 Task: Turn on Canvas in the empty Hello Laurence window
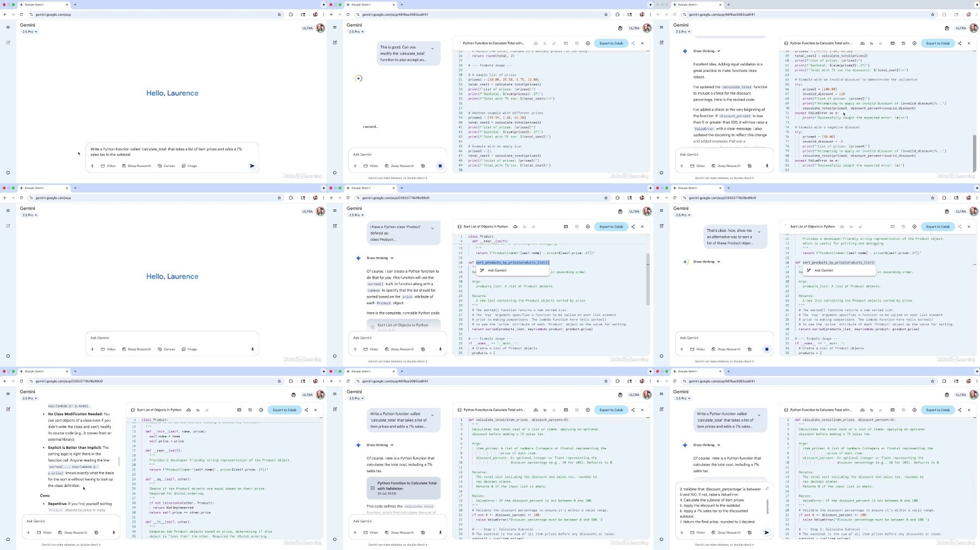167,349
